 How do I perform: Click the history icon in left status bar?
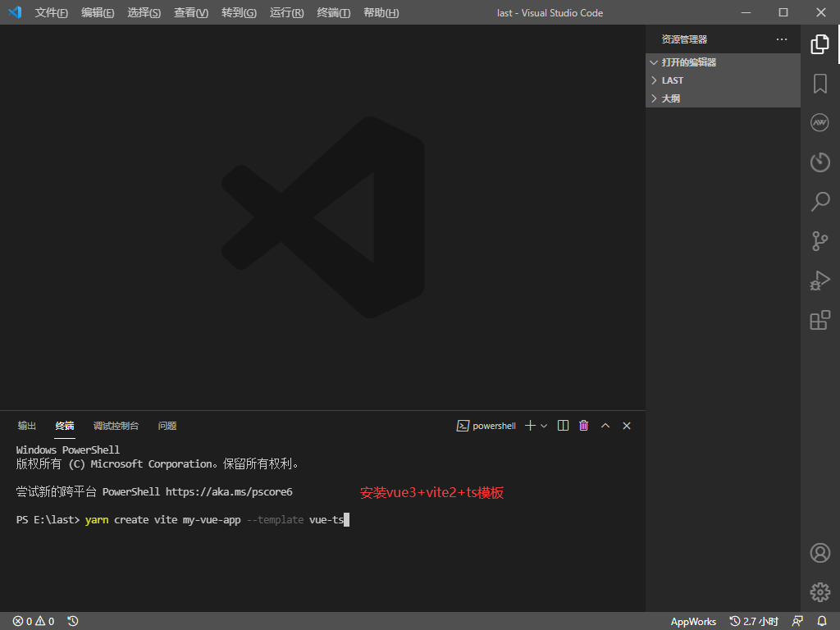73,621
